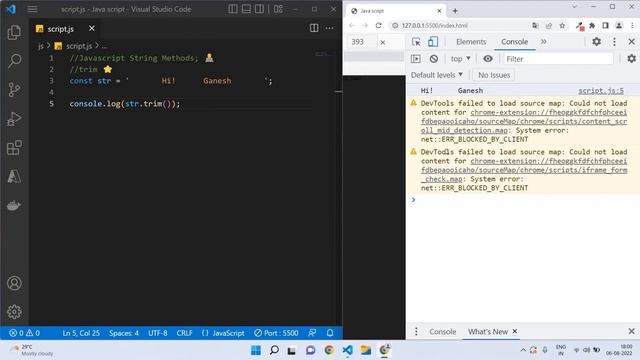Open VS Code from the taskbar
The image size is (640, 360).
pyautogui.click(x=347, y=350)
